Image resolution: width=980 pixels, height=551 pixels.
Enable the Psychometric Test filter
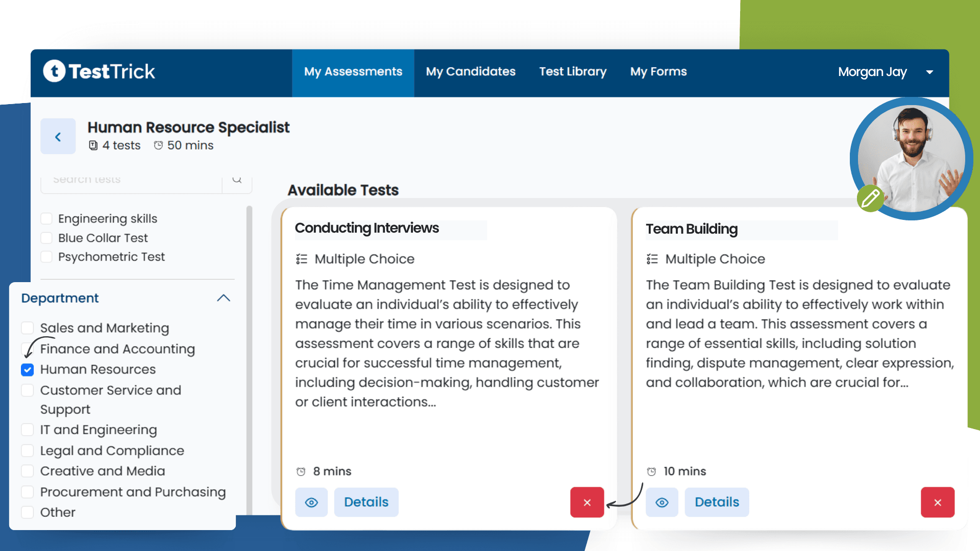tap(46, 257)
